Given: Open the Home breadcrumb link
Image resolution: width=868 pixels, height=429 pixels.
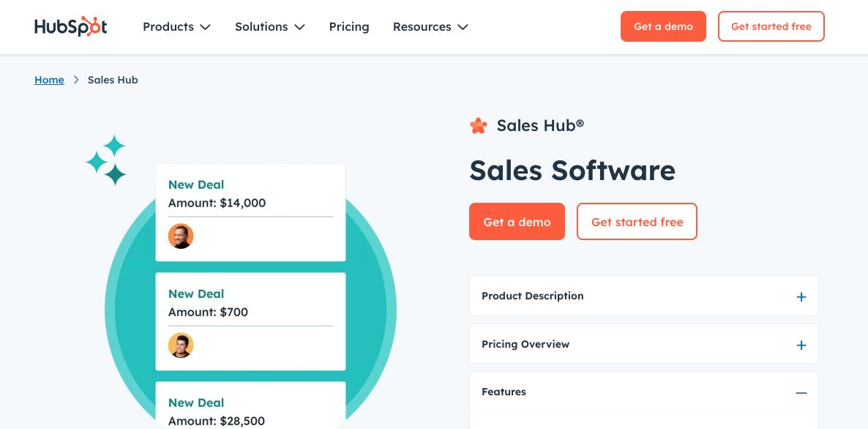Looking at the screenshot, I should pyautogui.click(x=49, y=80).
